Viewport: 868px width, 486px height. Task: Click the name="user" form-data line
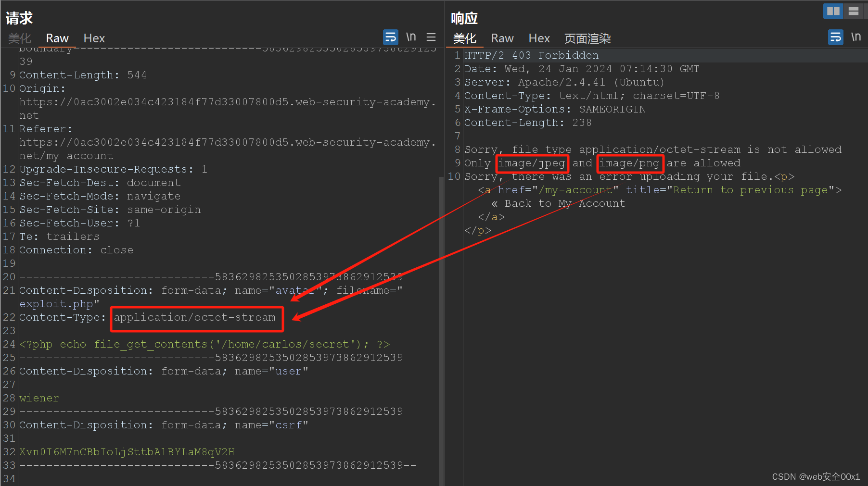[x=164, y=371]
